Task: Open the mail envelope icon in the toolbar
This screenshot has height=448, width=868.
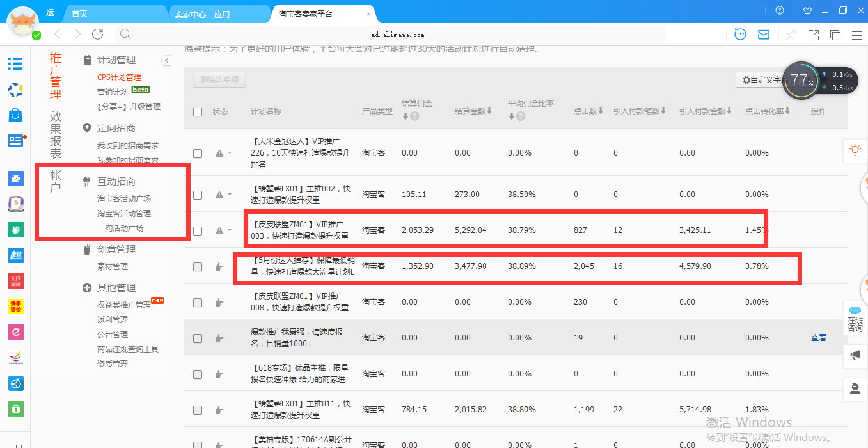Action: click(x=764, y=35)
